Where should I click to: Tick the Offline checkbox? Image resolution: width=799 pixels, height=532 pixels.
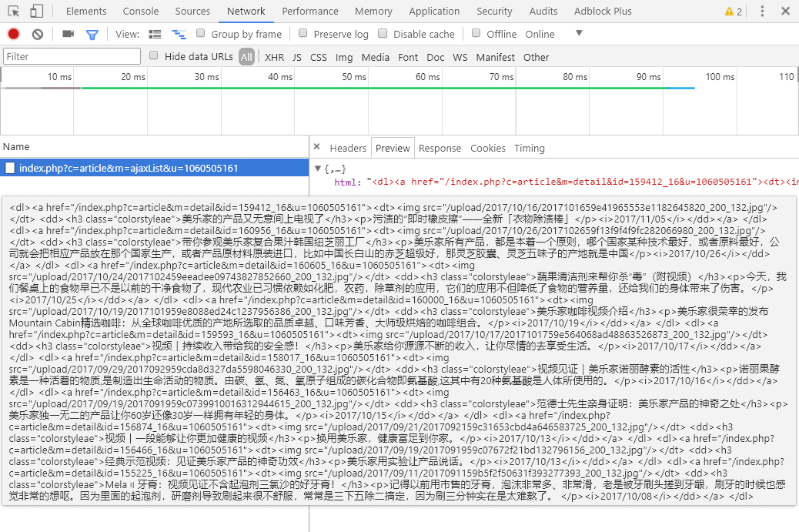476,33
